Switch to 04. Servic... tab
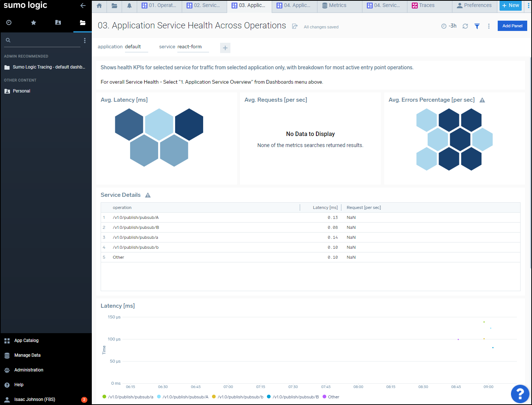The width and height of the screenshot is (532, 405). click(x=384, y=6)
